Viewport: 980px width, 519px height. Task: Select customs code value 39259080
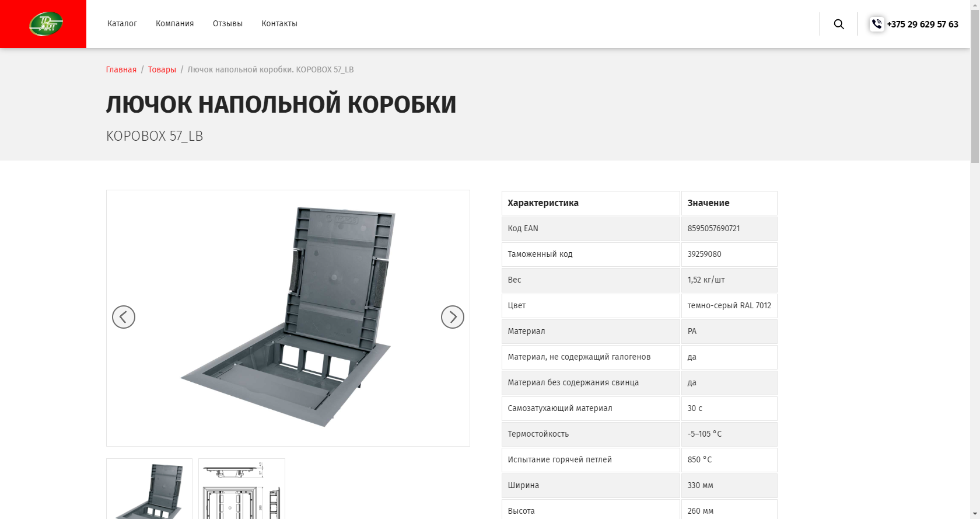click(x=704, y=254)
